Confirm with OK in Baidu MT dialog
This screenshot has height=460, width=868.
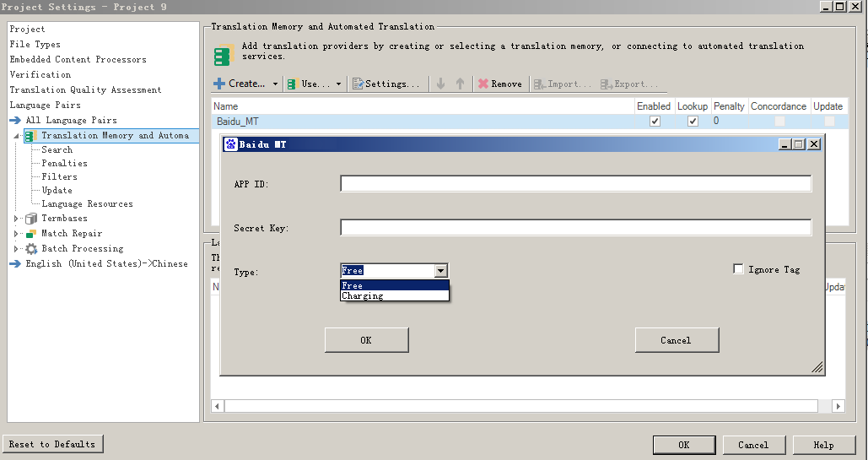366,340
